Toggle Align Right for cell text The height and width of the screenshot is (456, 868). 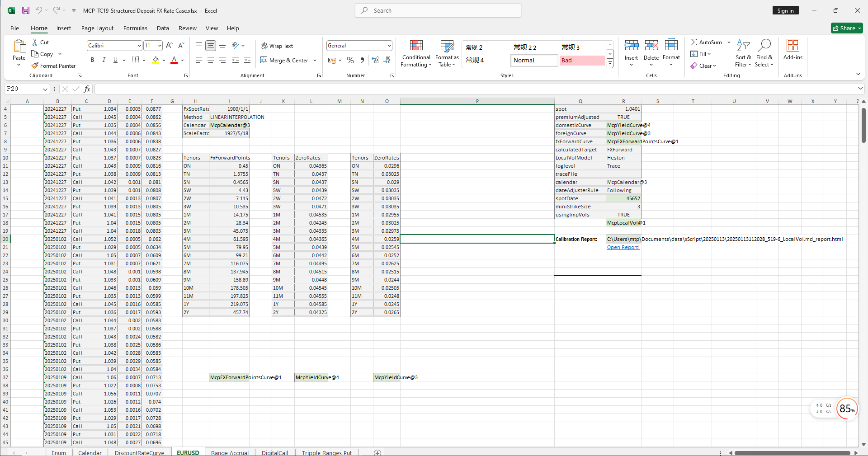222,60
